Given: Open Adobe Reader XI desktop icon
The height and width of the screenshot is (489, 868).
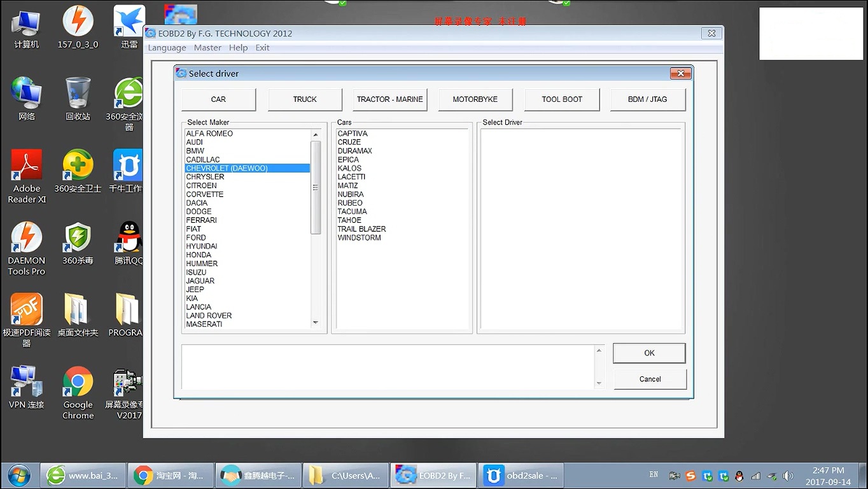Looking at the screenshot, I should coord(27,177).
